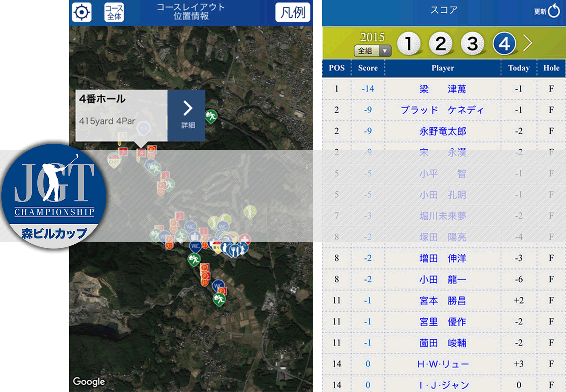Tap the GPS current location target icon
Image resolution: width=566 pixels, height=392 pixels.
tap(82, 13)
